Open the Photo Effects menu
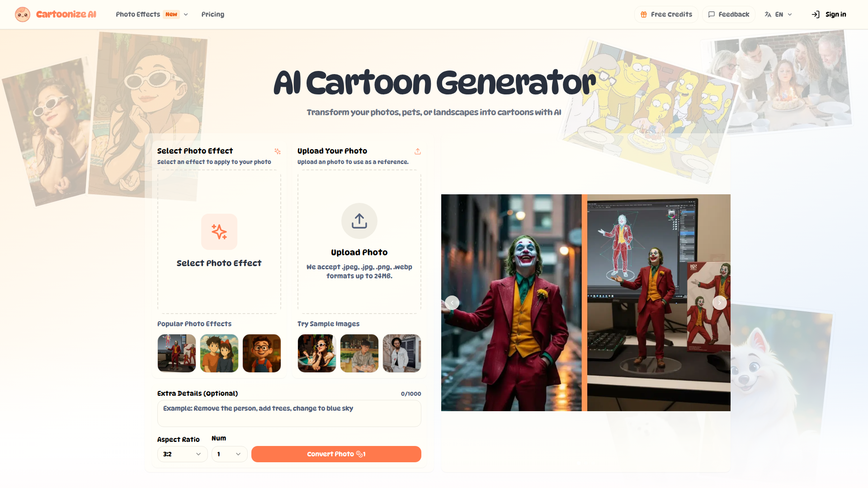 click(152, 14)
